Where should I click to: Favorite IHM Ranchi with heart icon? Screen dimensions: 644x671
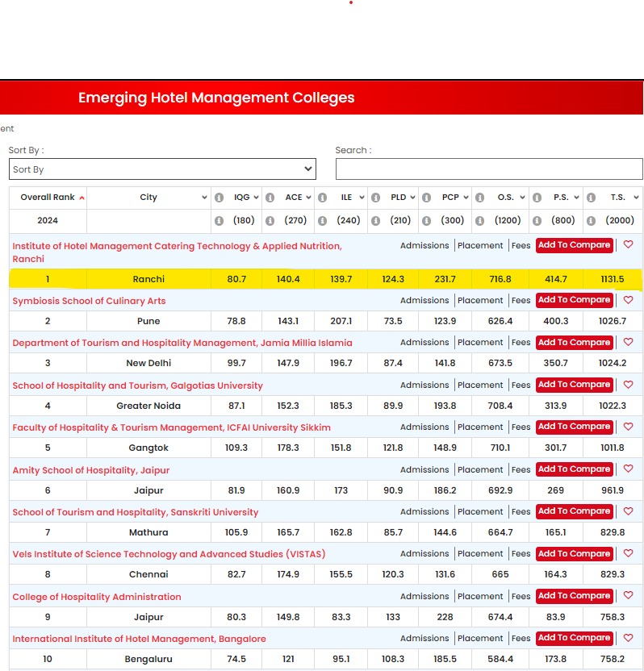[x=628, y=244]
